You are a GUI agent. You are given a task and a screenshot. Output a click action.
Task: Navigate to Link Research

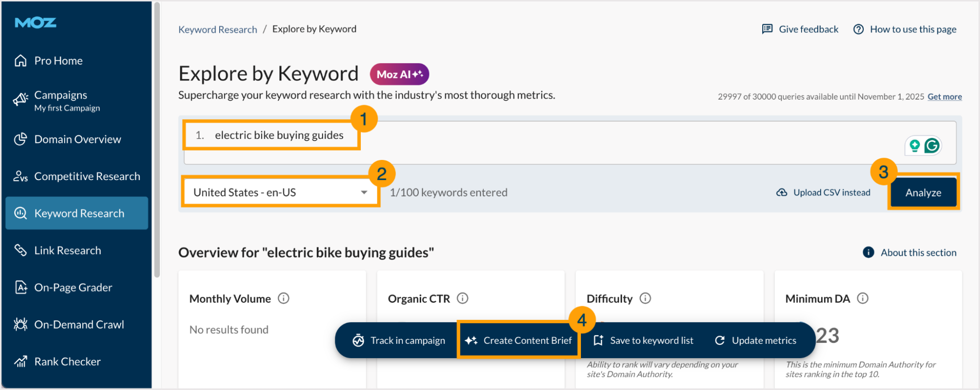pyautogui.click(x=68, y=251)
